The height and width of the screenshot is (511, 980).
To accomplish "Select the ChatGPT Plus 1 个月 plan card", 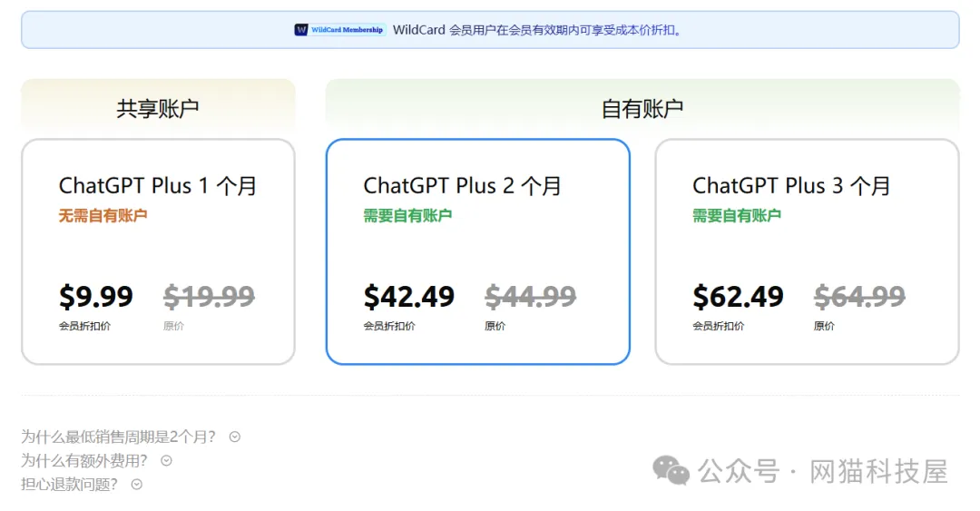I will click(x=158, y=251).
